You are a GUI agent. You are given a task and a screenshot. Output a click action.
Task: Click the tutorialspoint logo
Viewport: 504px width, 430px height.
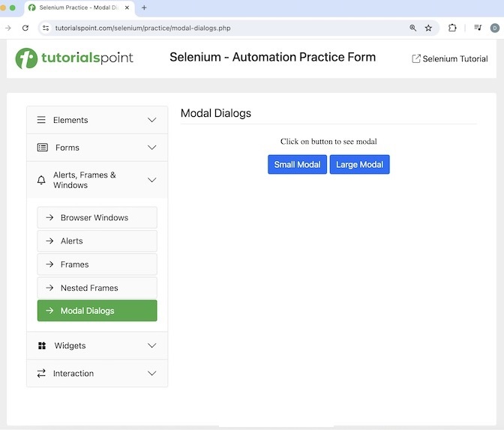[x=74, y=58]
